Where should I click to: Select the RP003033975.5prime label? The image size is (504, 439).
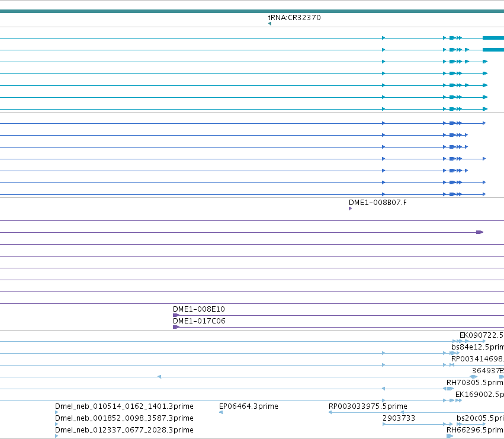pos(368,406)
